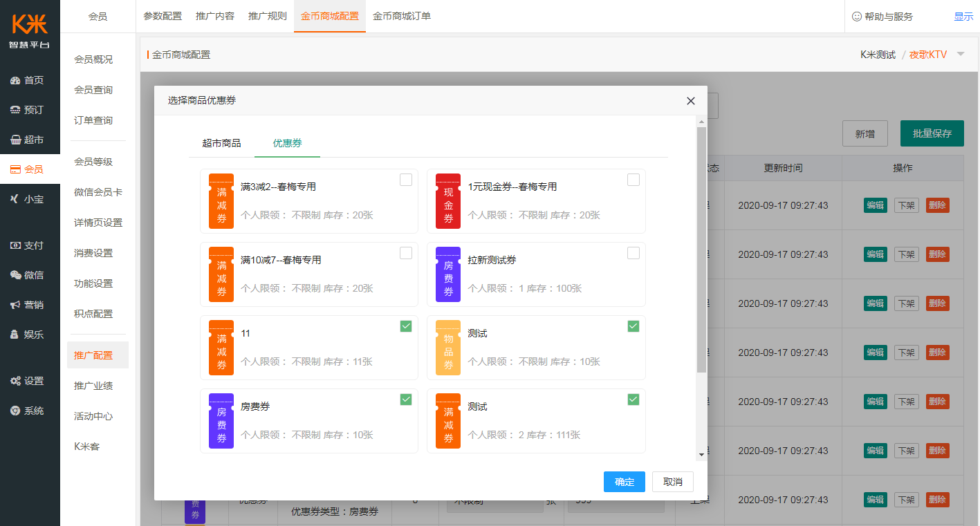Click the 新增 button
The height and width of the screenshot is (526, 980).
pos(865,133)
